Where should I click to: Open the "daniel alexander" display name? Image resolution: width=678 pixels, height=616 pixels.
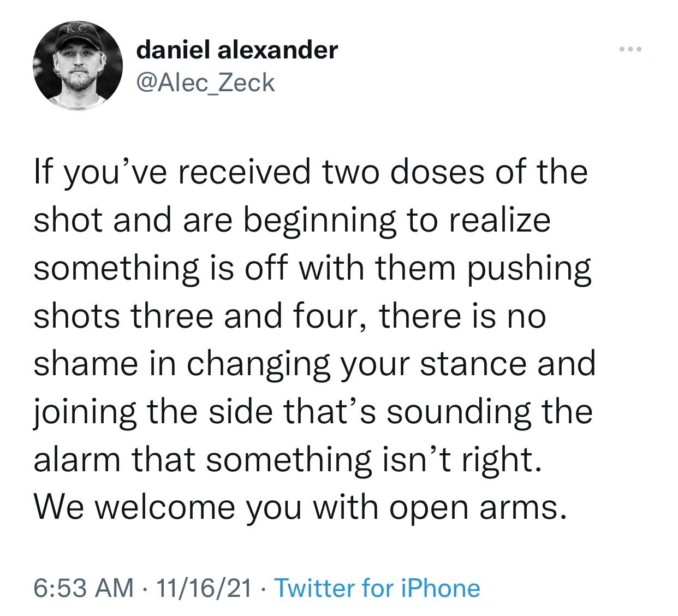click(x=237, y=51)
